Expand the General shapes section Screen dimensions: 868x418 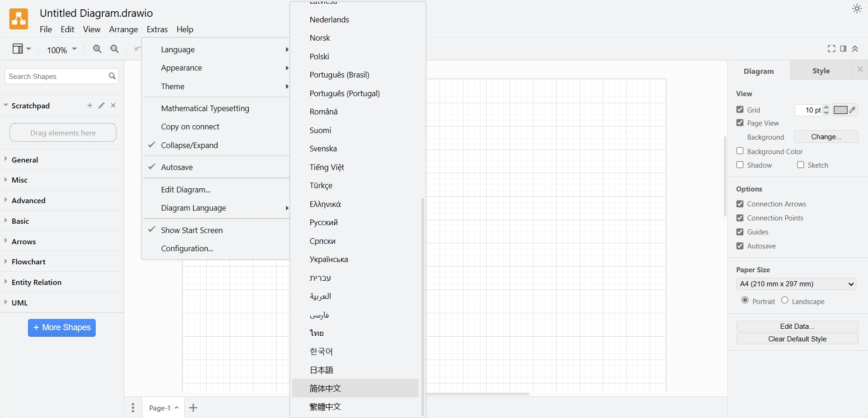(x=62, y=160)
